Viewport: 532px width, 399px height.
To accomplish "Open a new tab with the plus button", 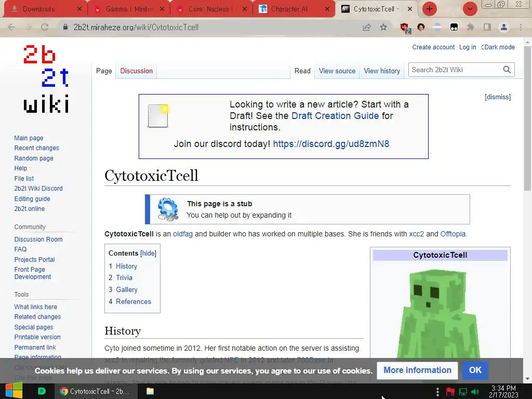I will pos(430,9).
